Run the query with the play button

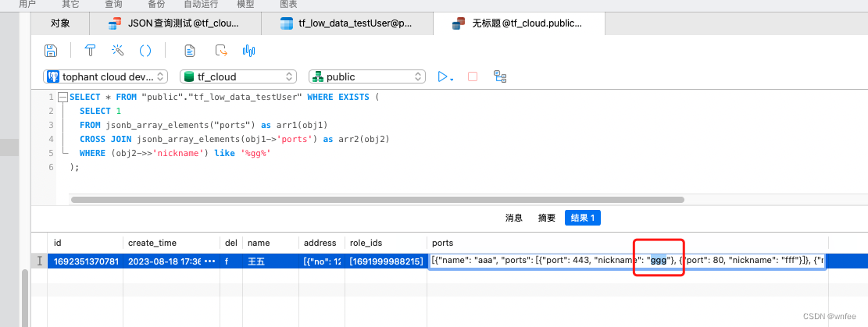(x=442, y=77)
